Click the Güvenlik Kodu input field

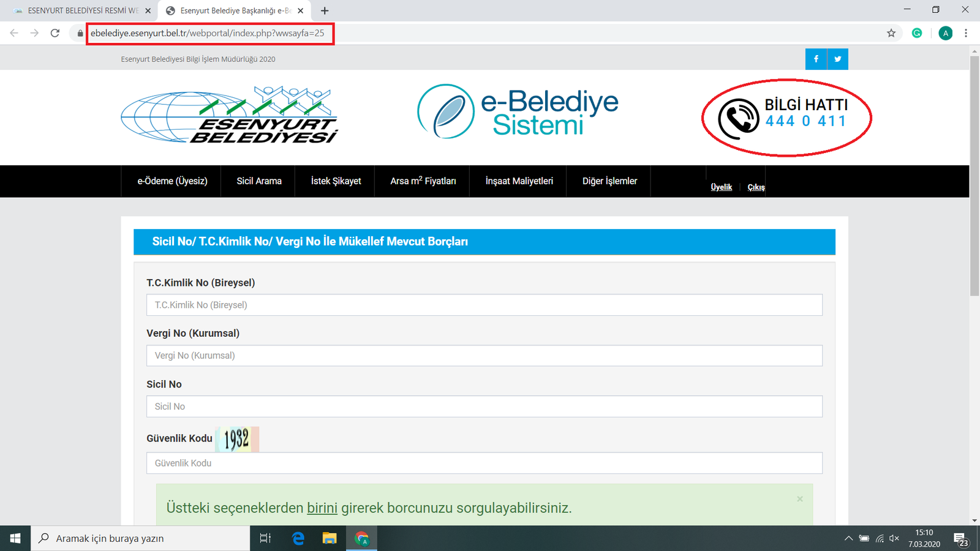tap(484, 463)
